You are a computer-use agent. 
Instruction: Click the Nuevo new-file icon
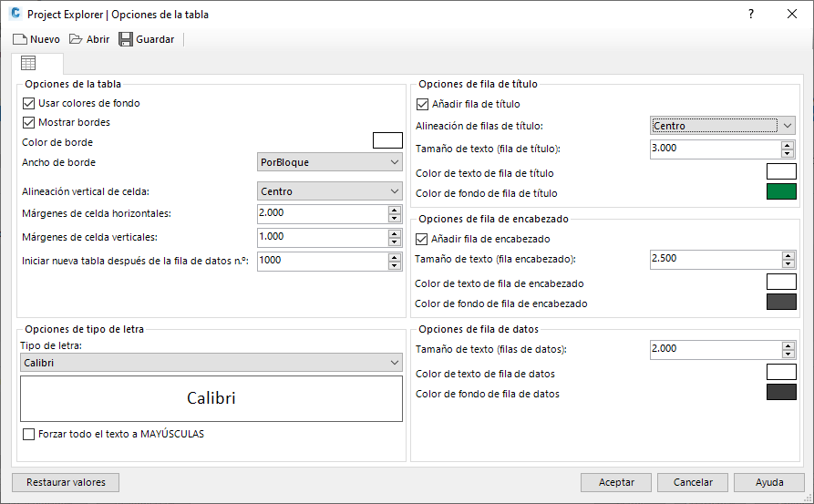coord(19,39)
